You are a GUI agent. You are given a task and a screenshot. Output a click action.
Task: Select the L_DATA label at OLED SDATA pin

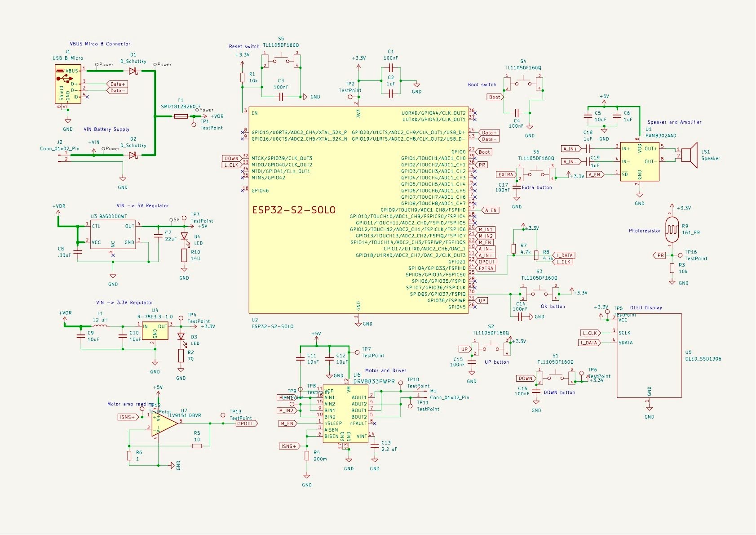point(589,343)
